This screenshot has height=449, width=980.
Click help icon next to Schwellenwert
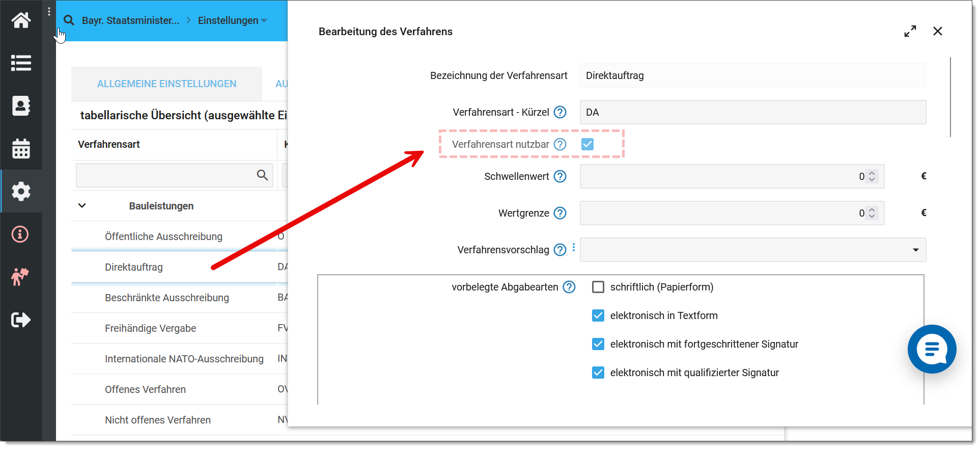pyautogui.click(x=560, y=176)
